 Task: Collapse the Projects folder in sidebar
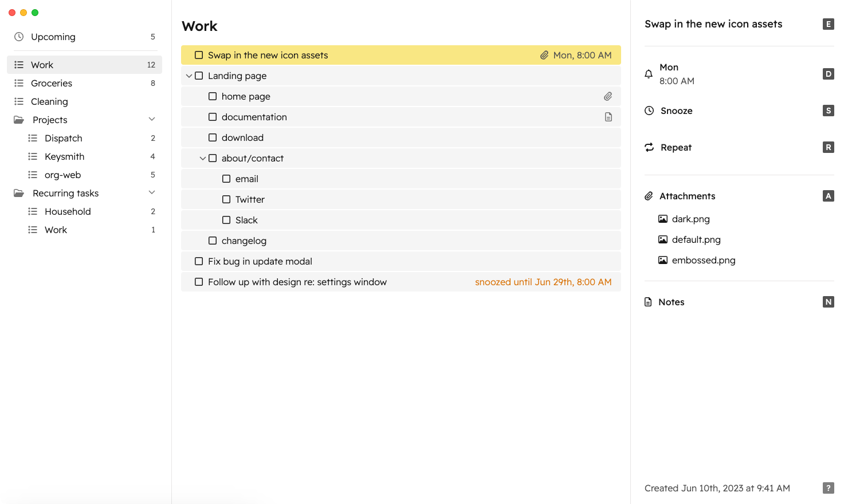click(152, 119)
